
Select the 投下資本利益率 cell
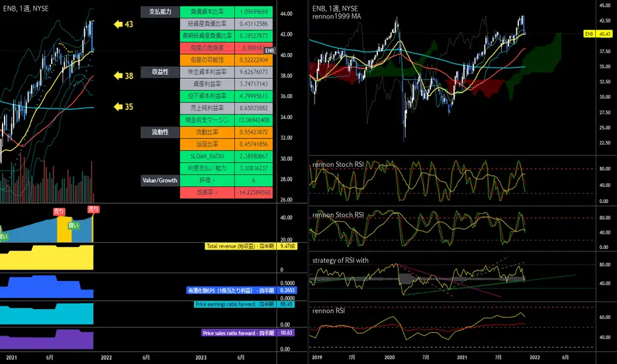(207, 96)
